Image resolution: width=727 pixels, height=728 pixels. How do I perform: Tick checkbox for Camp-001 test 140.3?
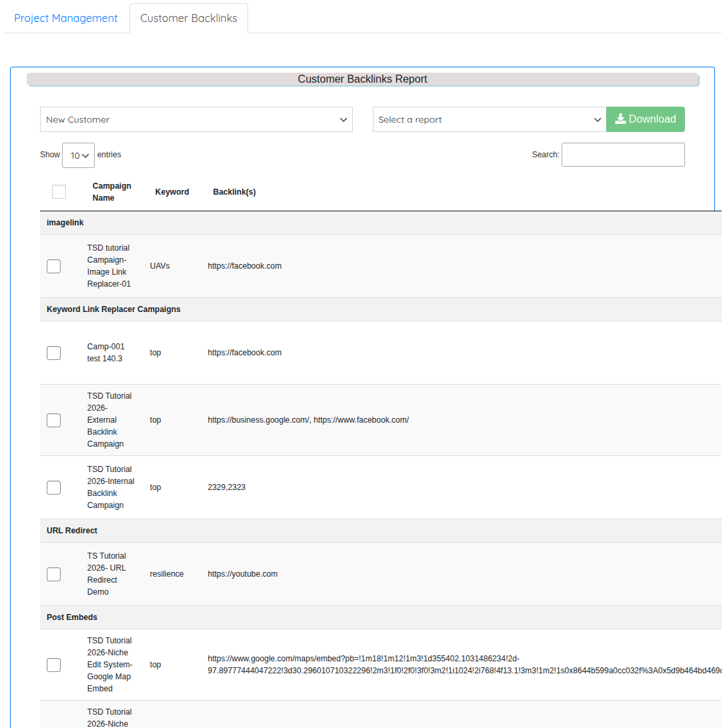(x=54, y=353)
